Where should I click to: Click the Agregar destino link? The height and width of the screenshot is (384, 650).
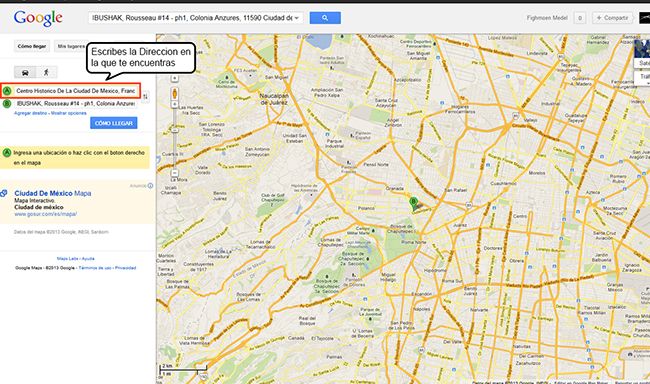point(31,113)
